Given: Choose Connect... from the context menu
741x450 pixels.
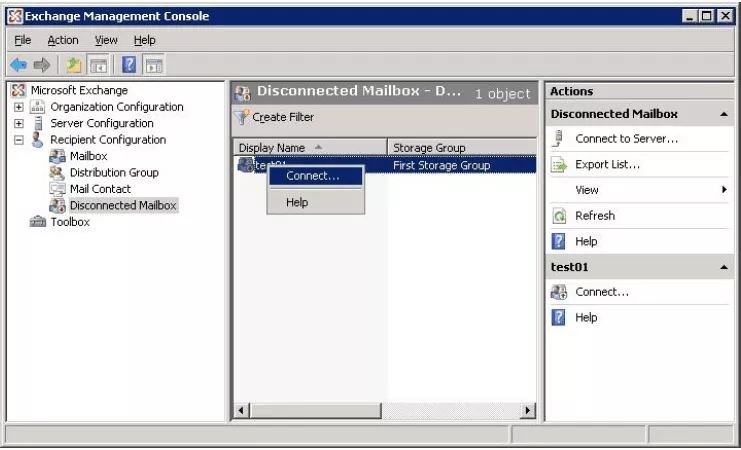Looking at the screenshot, I should click(316, 176).
